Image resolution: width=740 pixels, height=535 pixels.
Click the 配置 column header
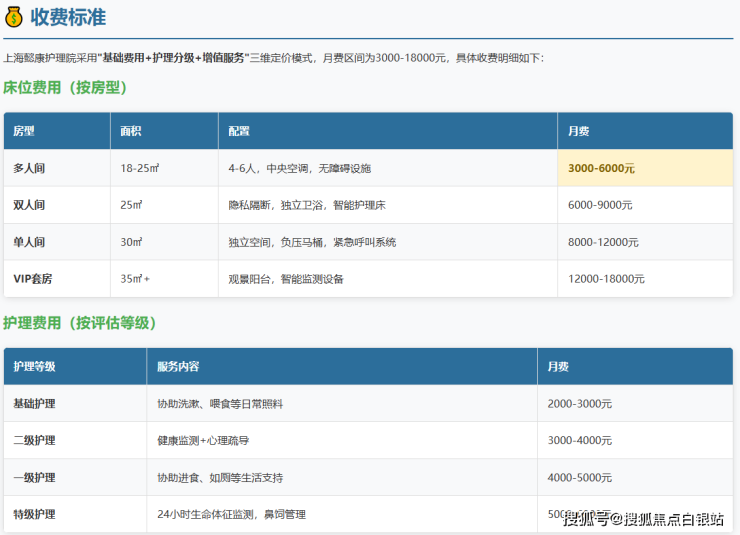pos(239,131)
